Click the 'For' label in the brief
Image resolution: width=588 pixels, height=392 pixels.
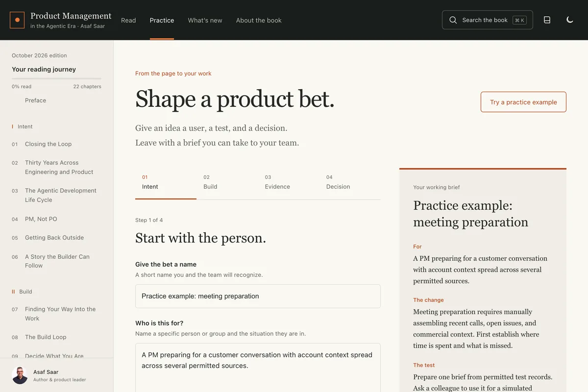[x=417, y=246]
